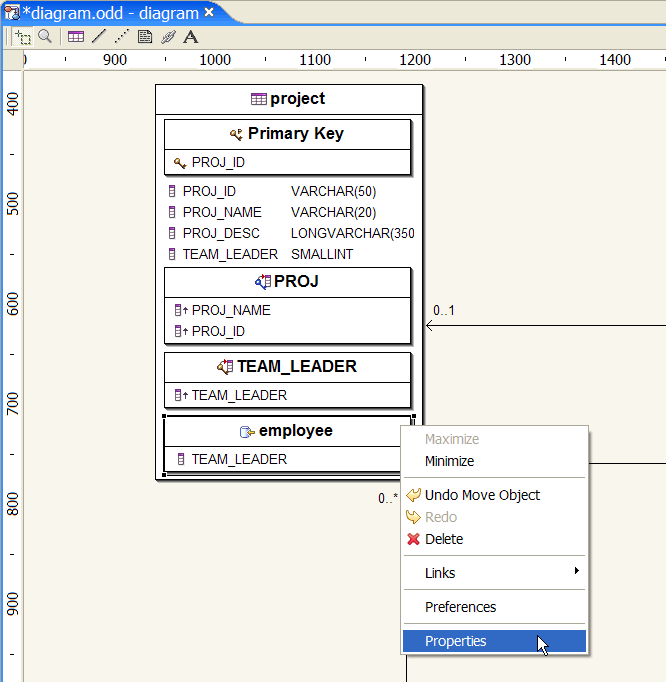Click Delete in the context menu
The width and height of the screenshot is (666, 682).
point(444,539)
